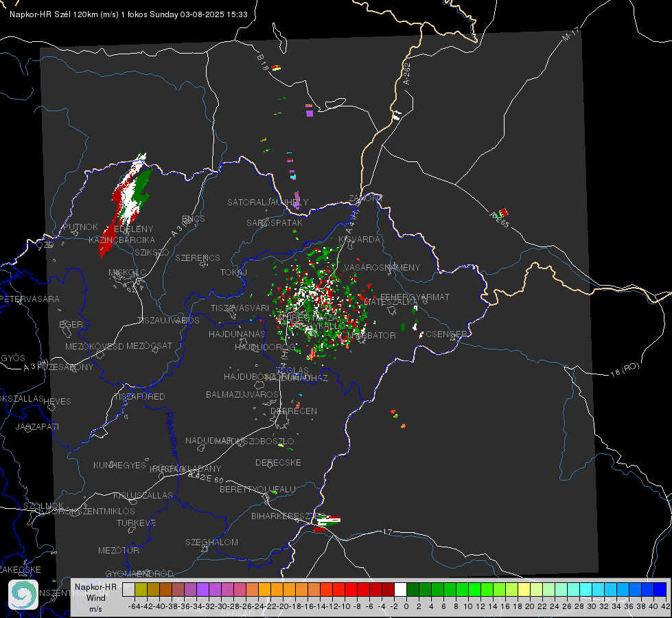Click the MEZŐTÚR label
This screenshot has width=672, height=618.
click(x=119, y=550)
